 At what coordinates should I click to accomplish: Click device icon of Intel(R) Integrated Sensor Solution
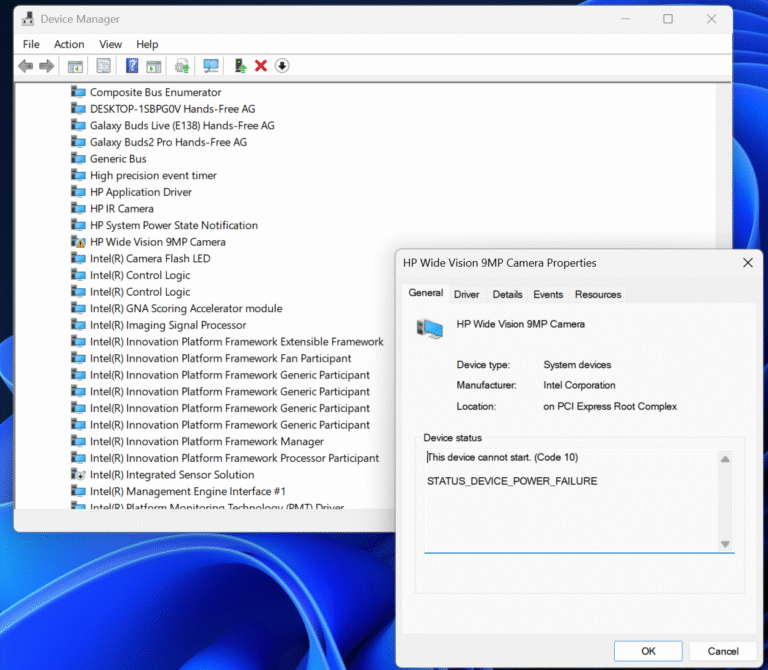(78, 475)
